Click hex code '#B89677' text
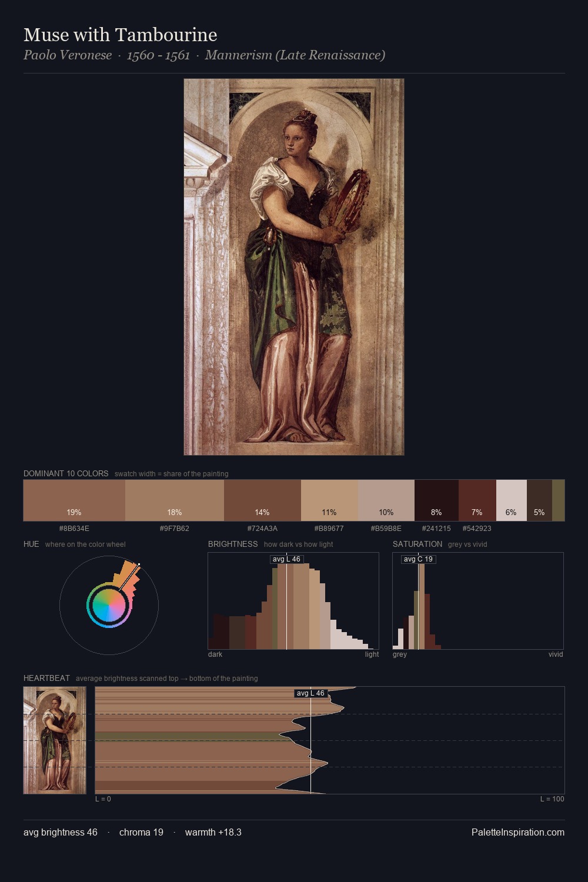 click(x=329, y=529)
